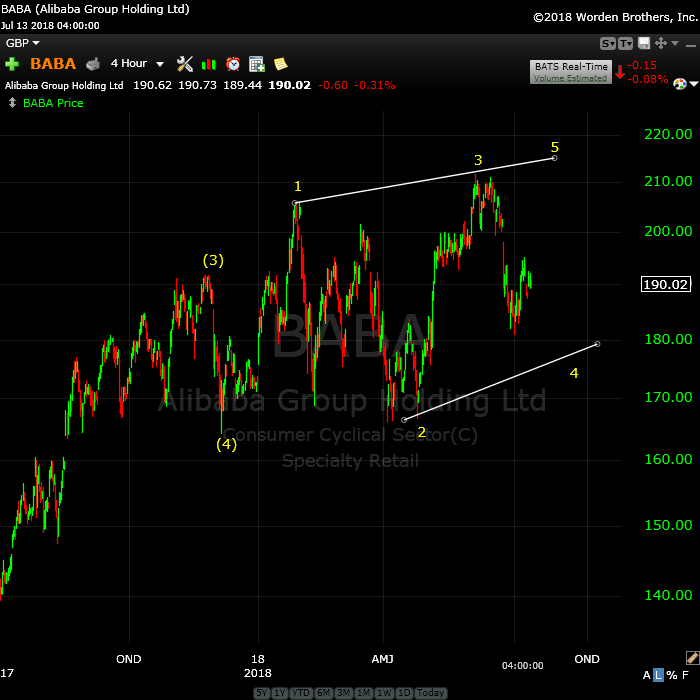Select the lower trendline endpoint near 180.00
700x700 pixels.
coord(597,344)
